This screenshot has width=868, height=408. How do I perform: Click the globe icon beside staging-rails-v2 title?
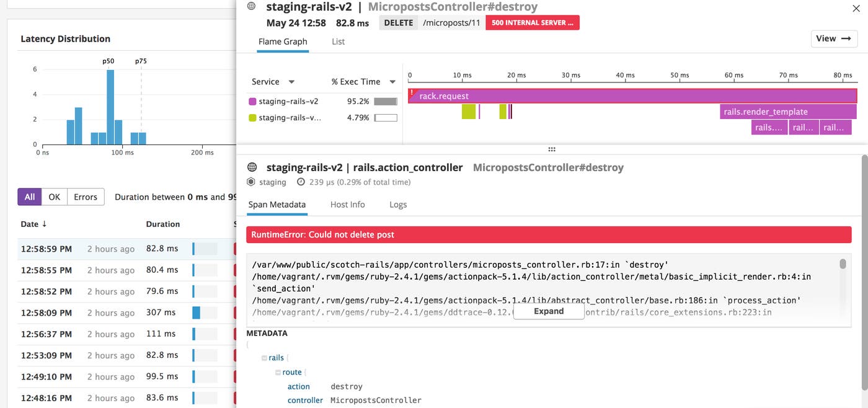tap(252, 6)
